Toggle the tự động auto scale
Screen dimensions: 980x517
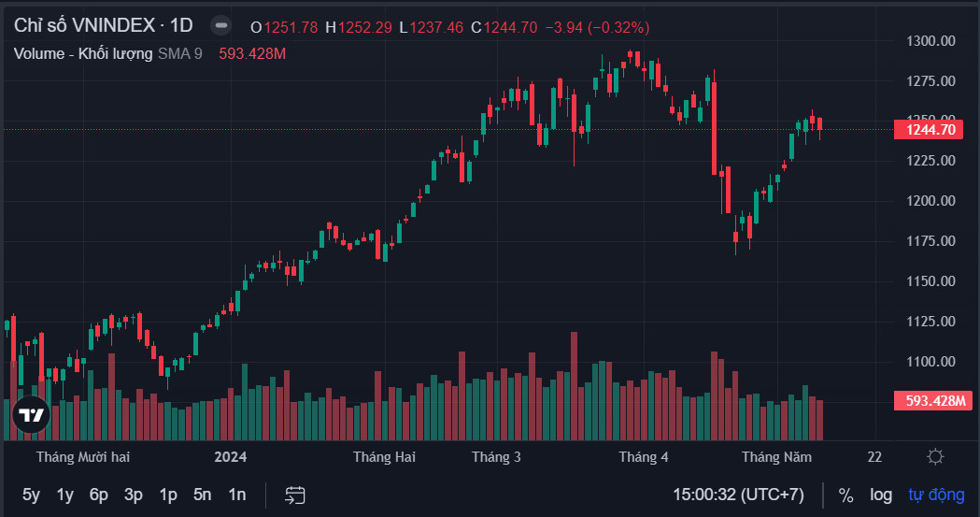[x=936, y=495]
